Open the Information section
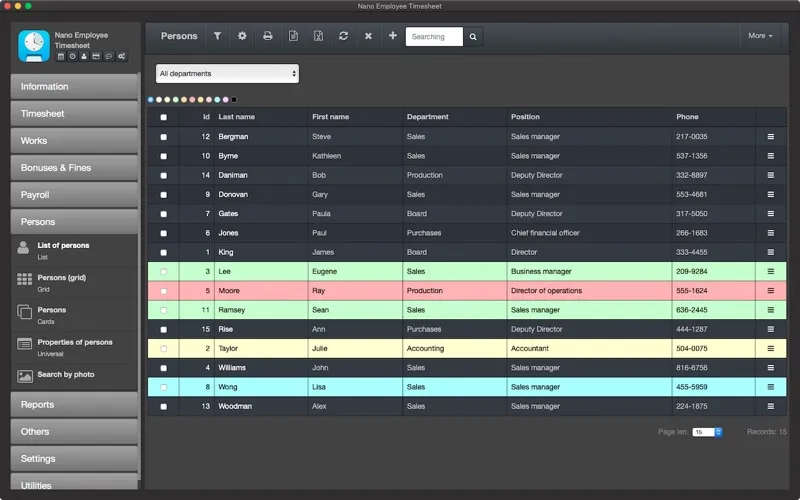The width and height of the screenshot is (800, 500). pos(74,87)
